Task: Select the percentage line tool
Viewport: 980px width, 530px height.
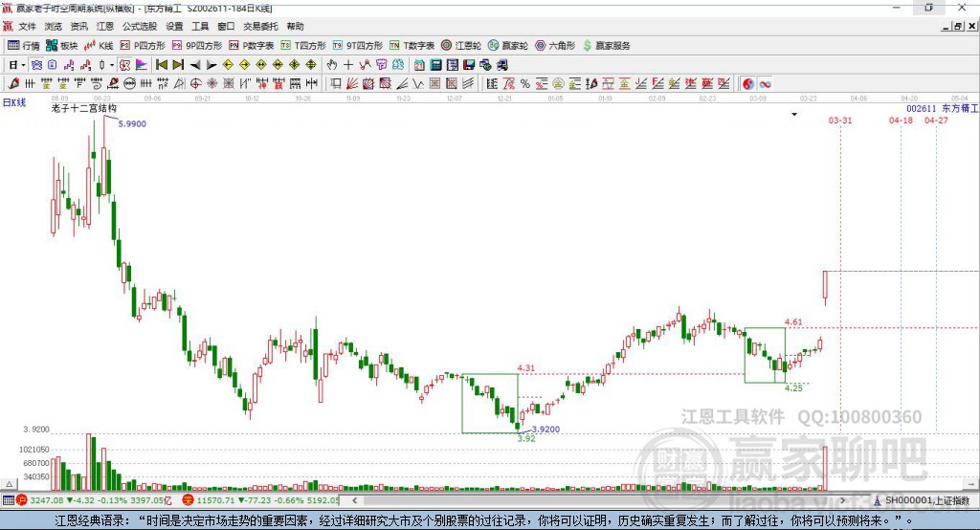Action: [x=525, y=84]
